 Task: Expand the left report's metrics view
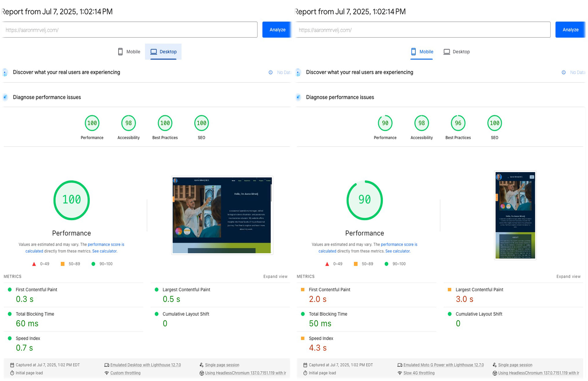[x=275, y=277]
